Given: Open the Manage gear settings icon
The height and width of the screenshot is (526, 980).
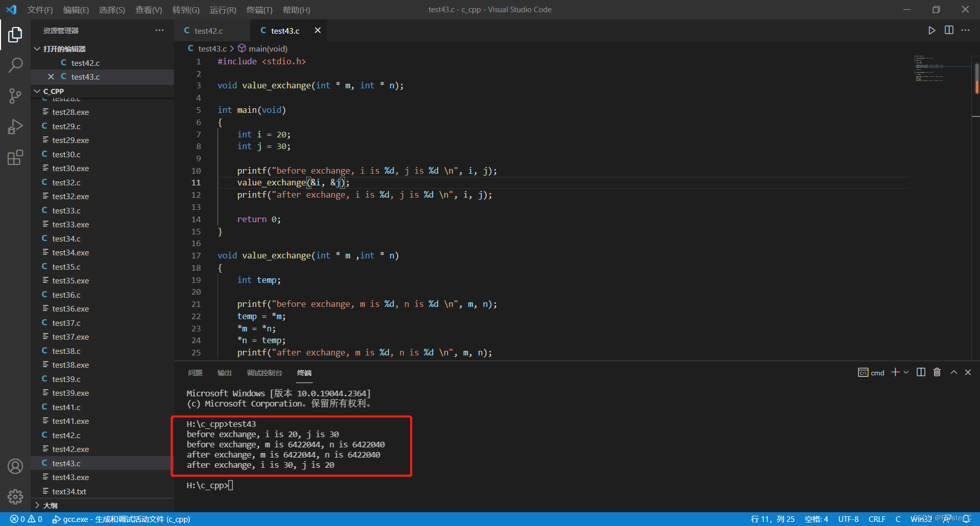Looking at the screenshot, I should (x=15, y=497).
